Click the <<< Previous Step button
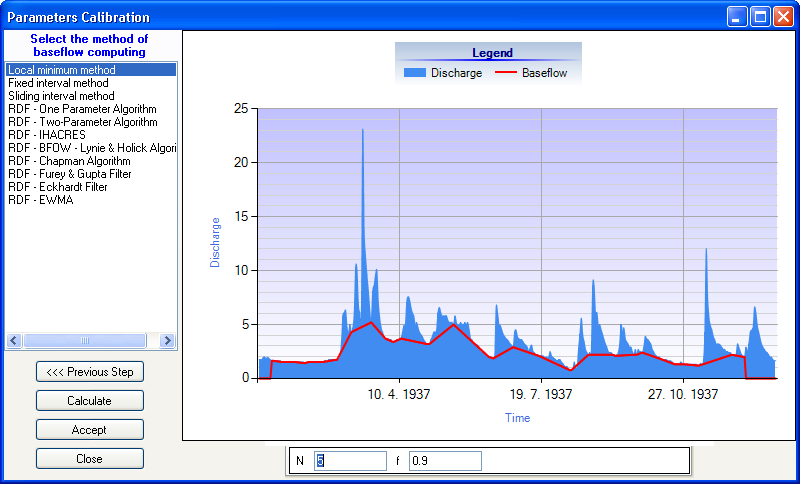The height and width of the screenshot is (484, 800). coord(90,372)
